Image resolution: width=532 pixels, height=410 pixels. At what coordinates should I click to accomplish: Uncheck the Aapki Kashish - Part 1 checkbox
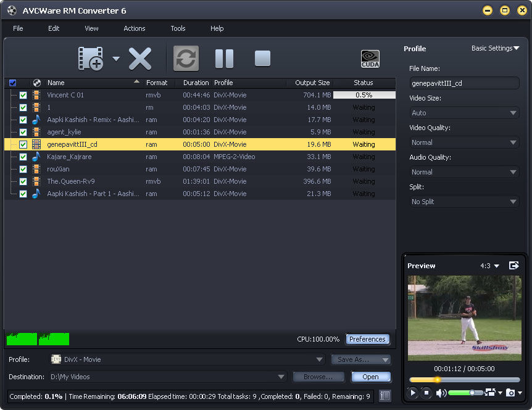(x=23, y=194)
